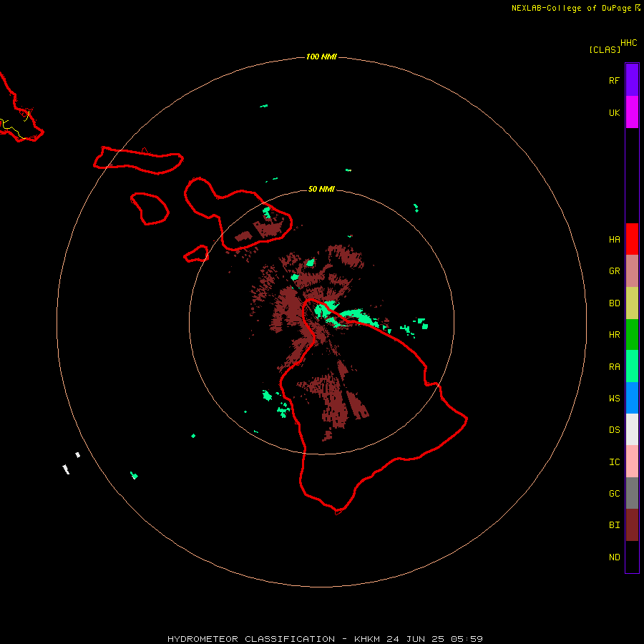The image size is (644, 644).
Task: Click the RF purple legend swatch
Action: pos(632,79)
